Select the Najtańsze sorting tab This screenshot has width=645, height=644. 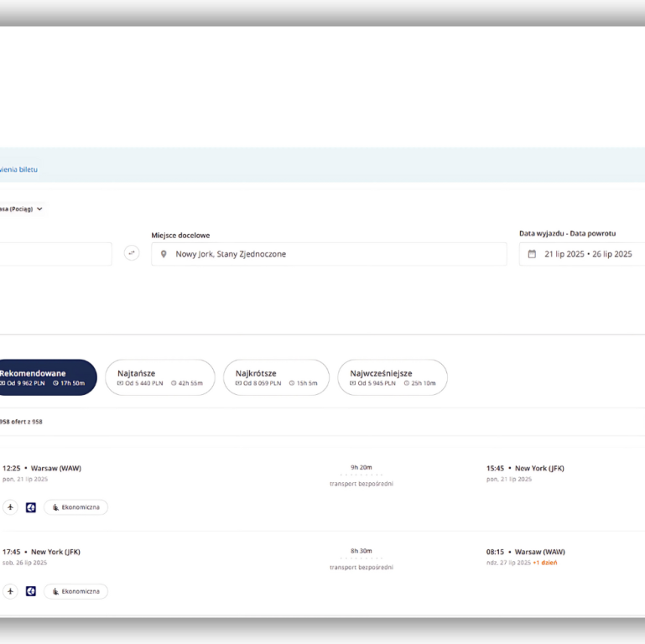click(x=160, y=377)
